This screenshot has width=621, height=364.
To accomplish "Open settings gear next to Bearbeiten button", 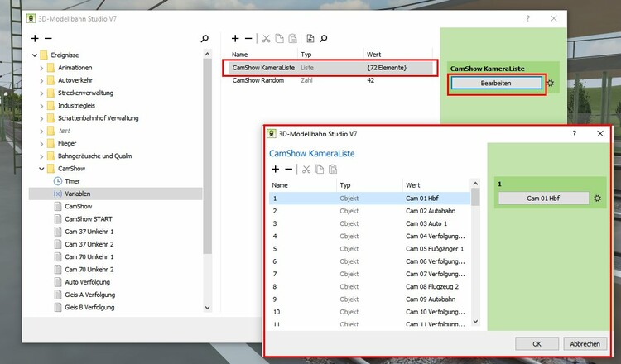I will (551, 83).
